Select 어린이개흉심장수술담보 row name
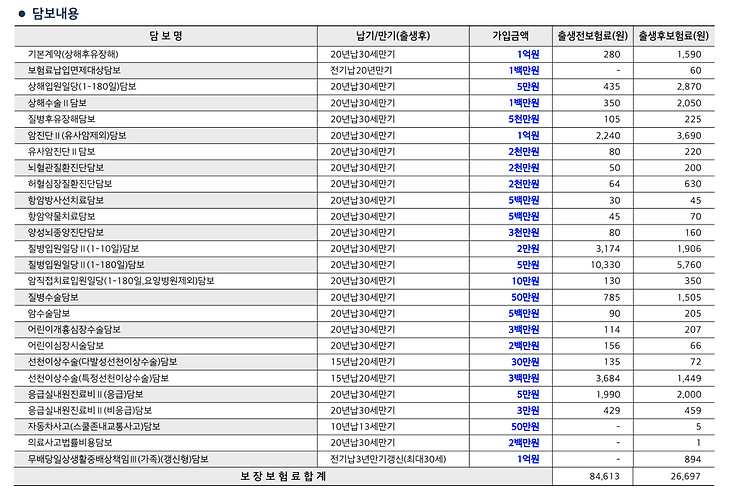Viewport: 750px width, 488px height. click(x=74, y=330)
